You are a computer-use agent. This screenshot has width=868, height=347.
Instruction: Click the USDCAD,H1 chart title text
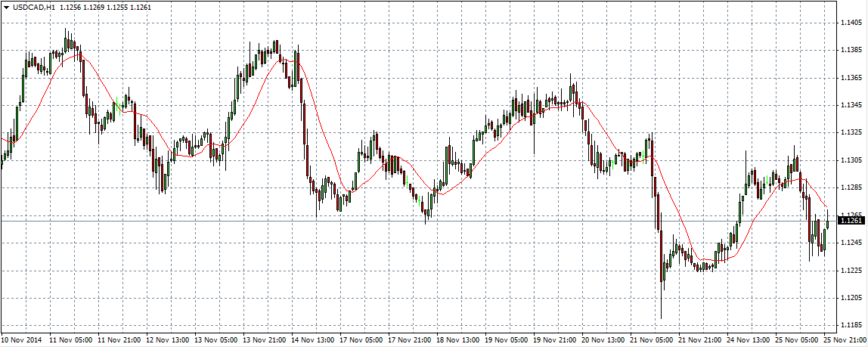pyautogui.click(x=30, y=8)
